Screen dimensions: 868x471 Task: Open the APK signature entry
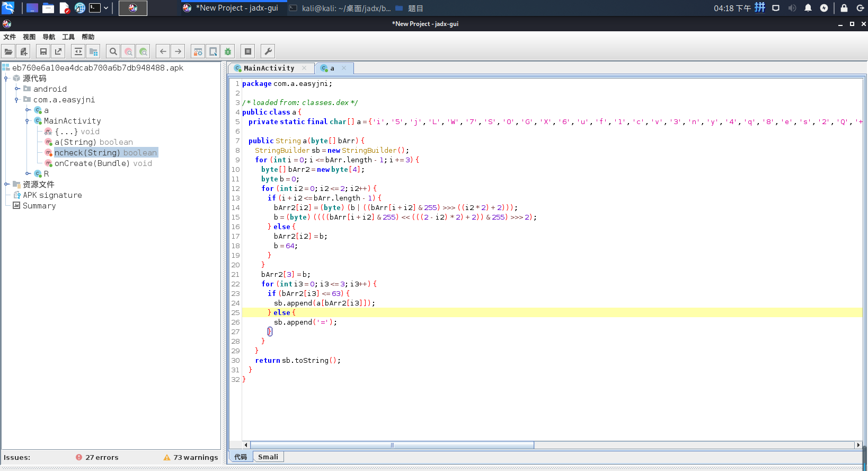(52, 195)
